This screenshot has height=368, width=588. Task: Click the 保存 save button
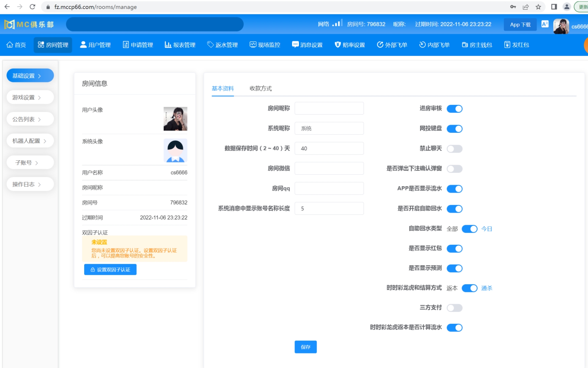[x=306, y=347]
